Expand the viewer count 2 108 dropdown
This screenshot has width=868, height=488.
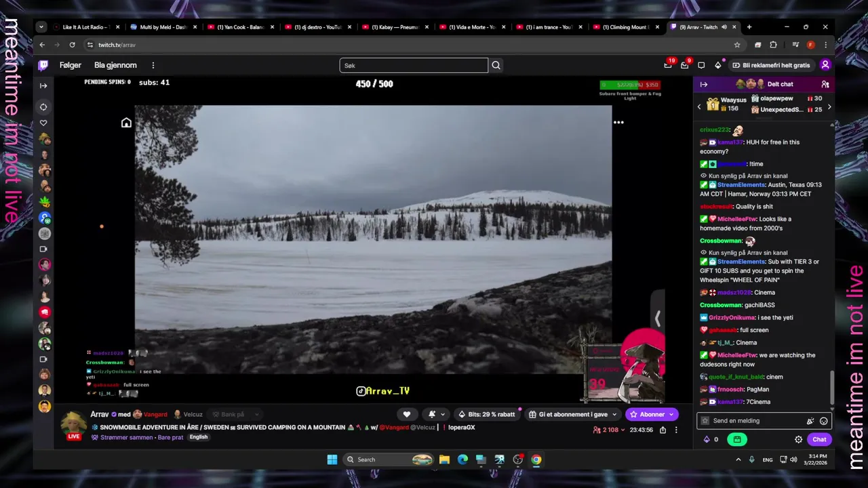coord(609,430)
